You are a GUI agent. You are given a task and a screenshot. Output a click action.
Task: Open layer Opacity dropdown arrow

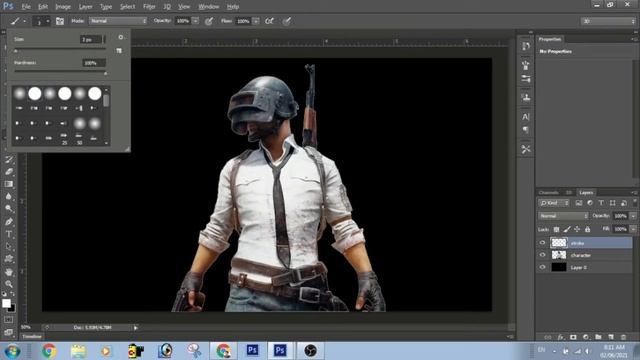[x=633, y=216]
